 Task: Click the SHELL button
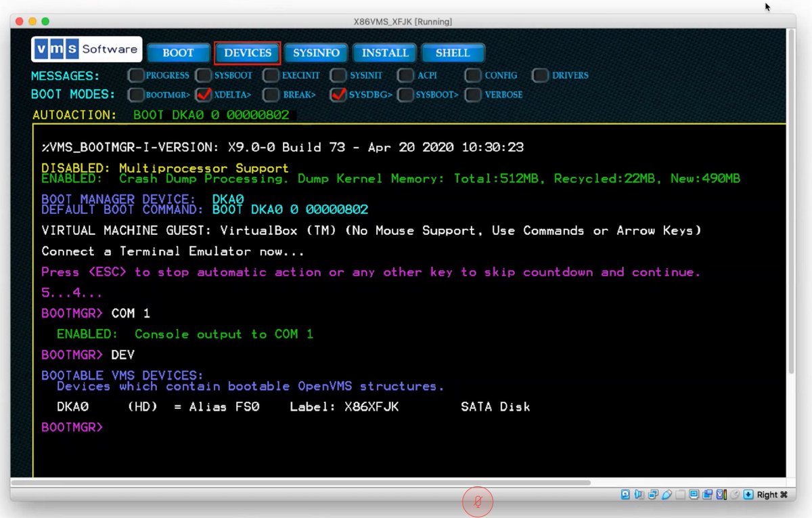point(453,53)
